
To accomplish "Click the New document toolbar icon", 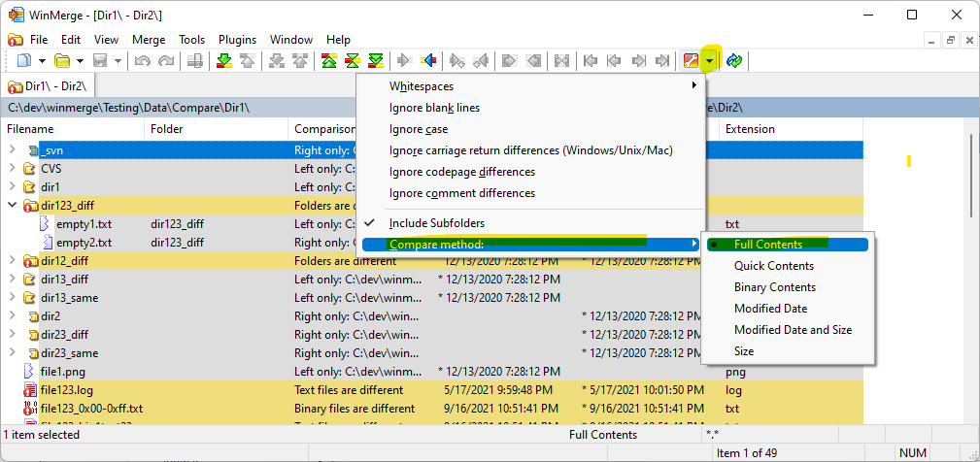I will click(x=23, y=60).
